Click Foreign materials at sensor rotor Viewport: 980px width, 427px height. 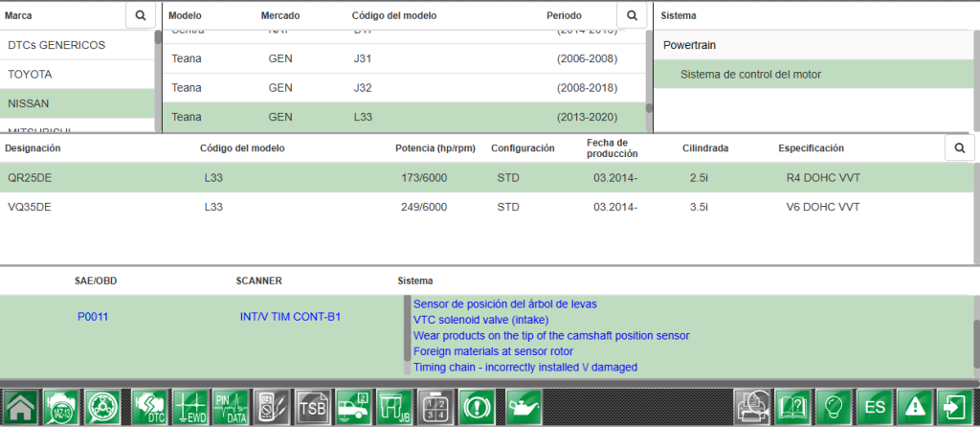pos(493,351)
